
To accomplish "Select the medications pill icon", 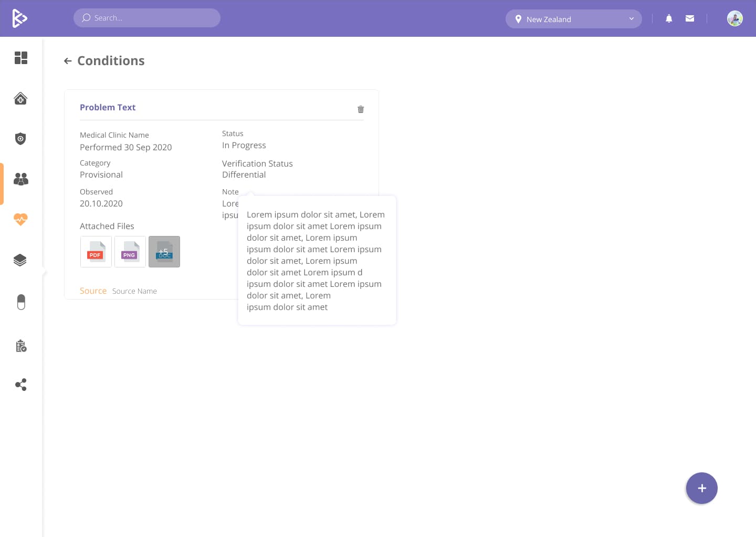I will click(x=21, y=302).
